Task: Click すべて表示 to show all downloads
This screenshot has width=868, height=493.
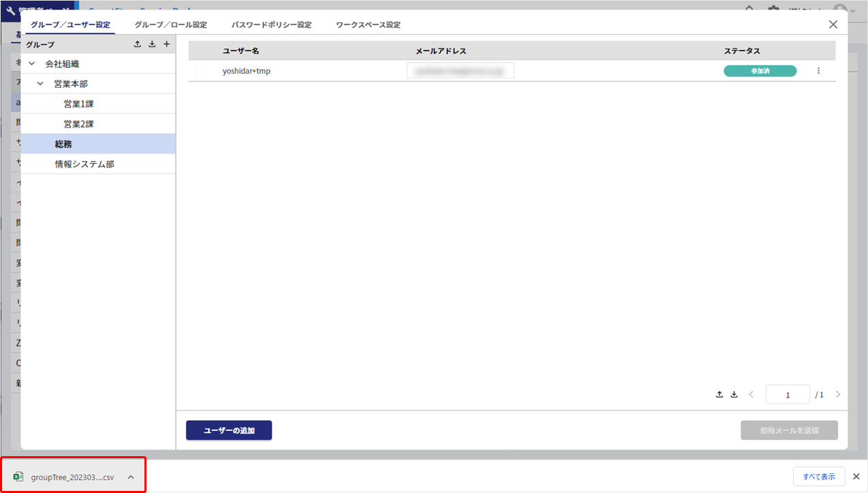Action: [x=818, y=477]
